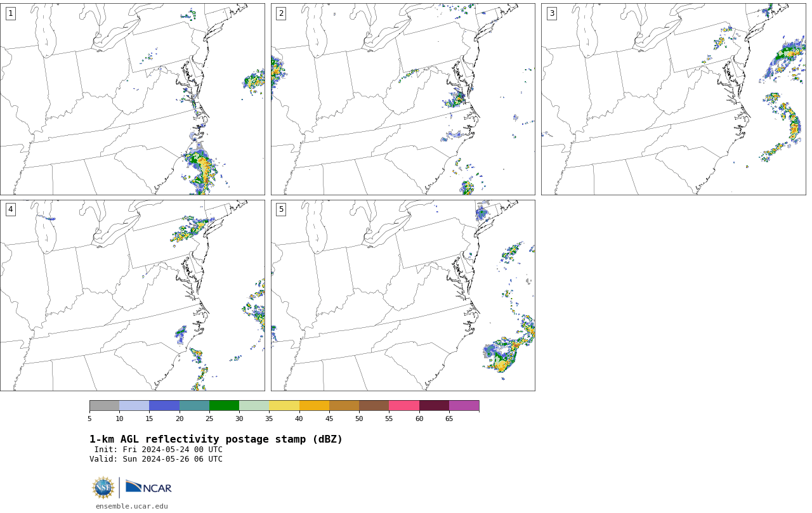812x513 pixels.
Task: Open postage stamp map number 3
Action: coord(673,99)
